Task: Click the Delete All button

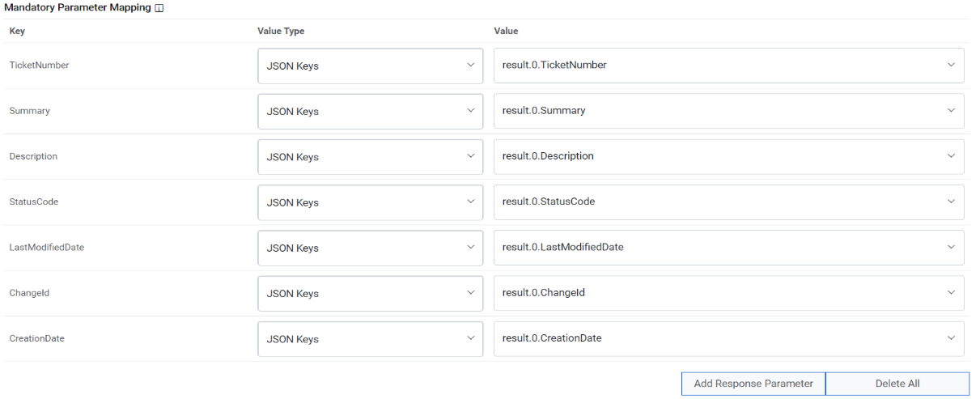Action: [x=897, y=384]
